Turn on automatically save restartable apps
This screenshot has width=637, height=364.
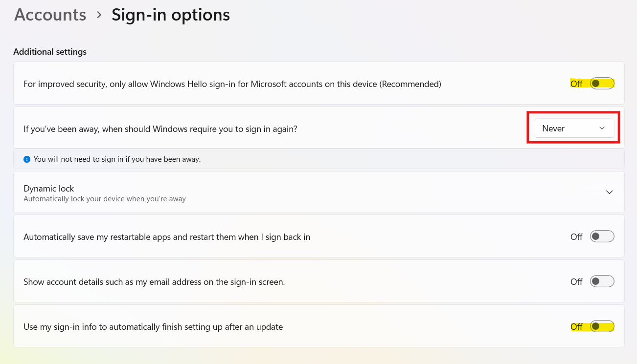click(602, 236)
